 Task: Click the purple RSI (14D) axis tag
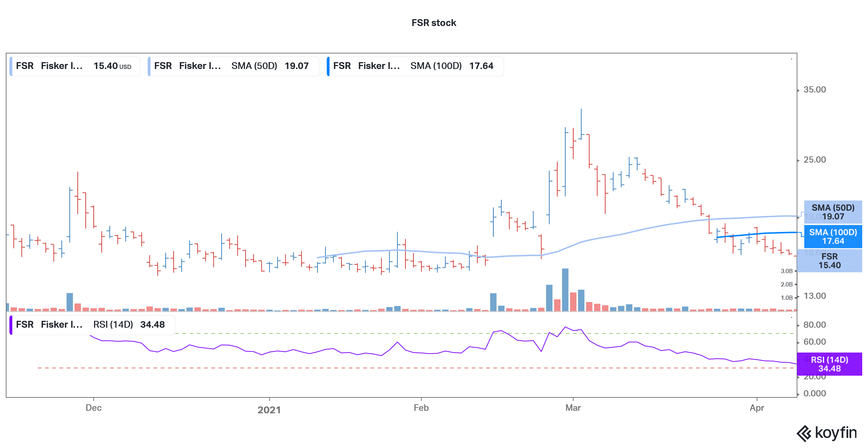(x=829, y=364)
